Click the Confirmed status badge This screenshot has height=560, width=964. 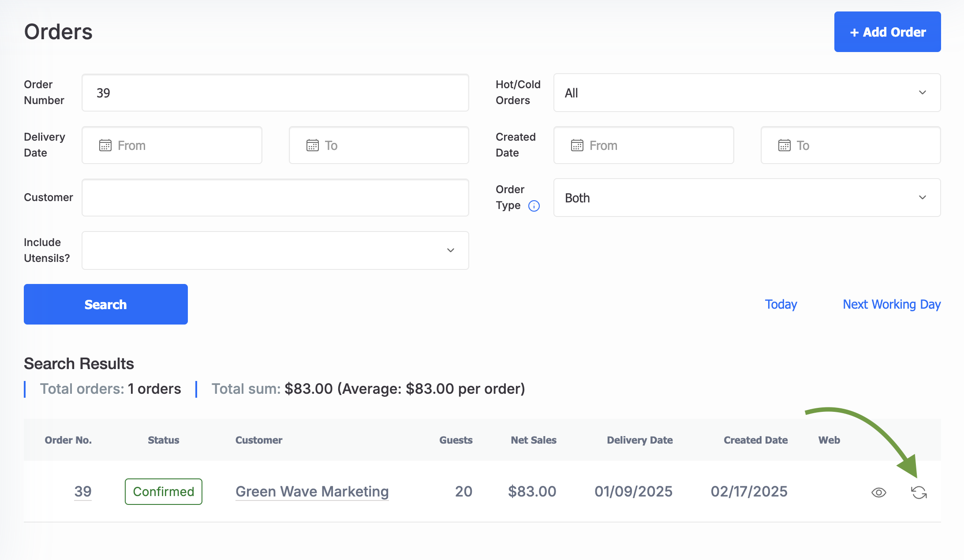164,492
